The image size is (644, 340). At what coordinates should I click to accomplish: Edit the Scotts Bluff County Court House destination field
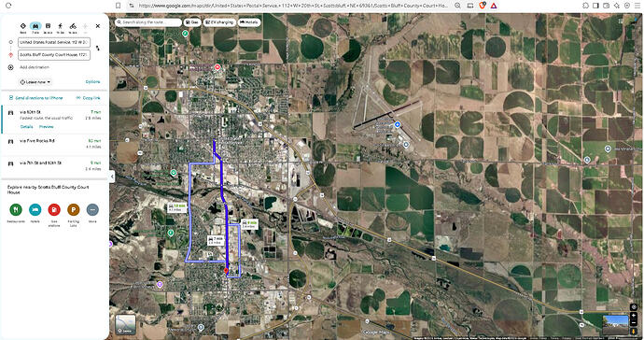tap(54, 55)
